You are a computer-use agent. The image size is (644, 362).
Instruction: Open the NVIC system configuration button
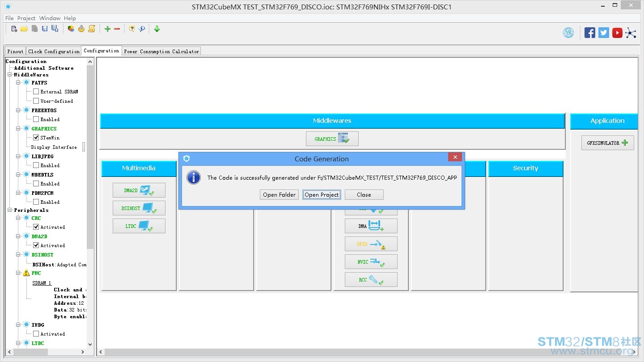tap(371, 261)
